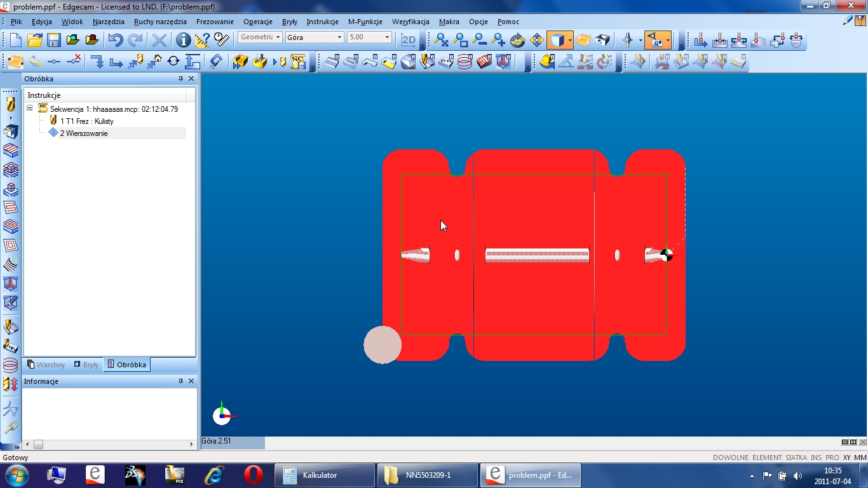
Task: Click the Delete X toolbar icon
Action: click(x=159, y=40)
